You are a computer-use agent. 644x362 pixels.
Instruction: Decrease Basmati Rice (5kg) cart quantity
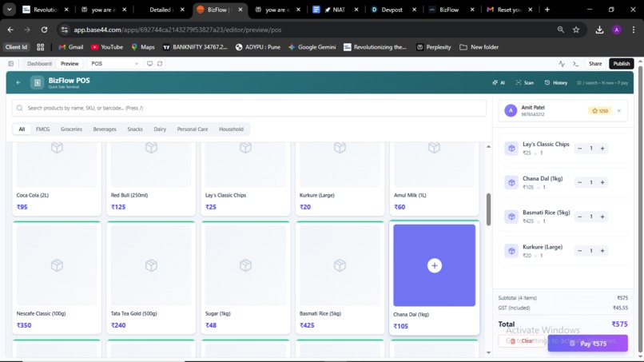click(x=580, y=217)
